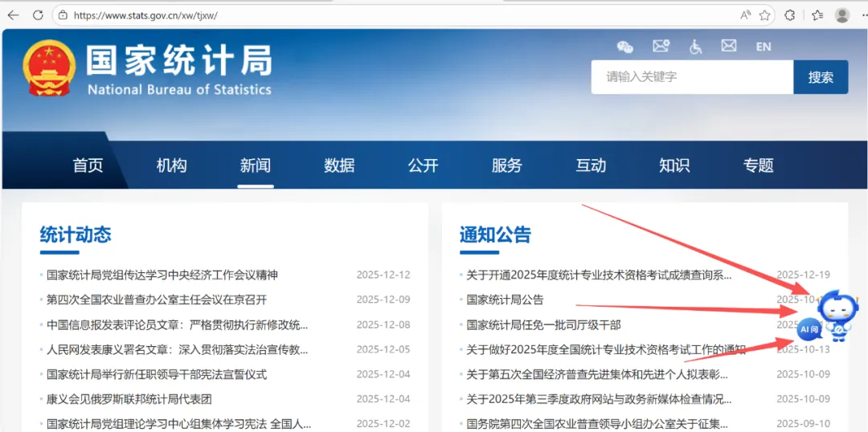The height and width of the screenshot is (432, 868).
Task: Click the browser refresh button
Action: pos(38,15)
